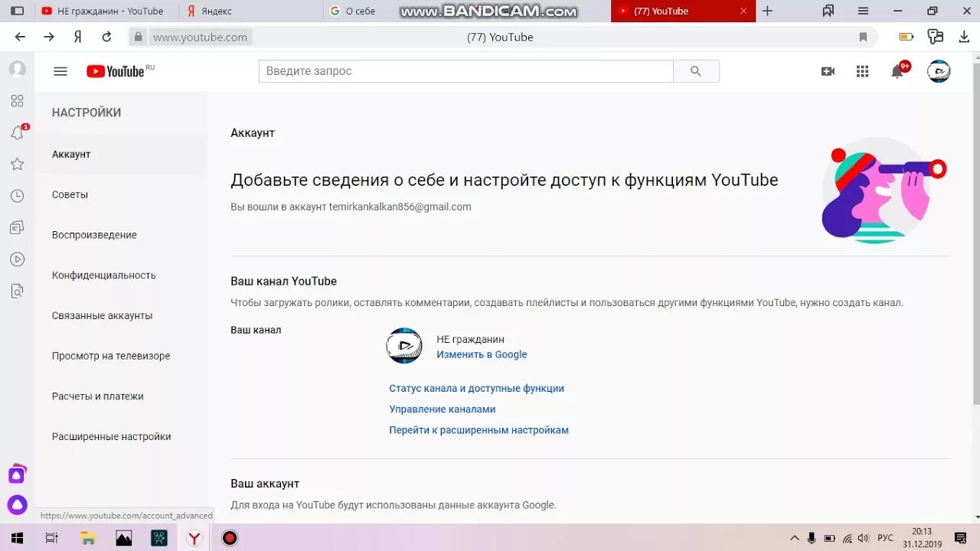Open Task View on taskbar

point(51,538)
